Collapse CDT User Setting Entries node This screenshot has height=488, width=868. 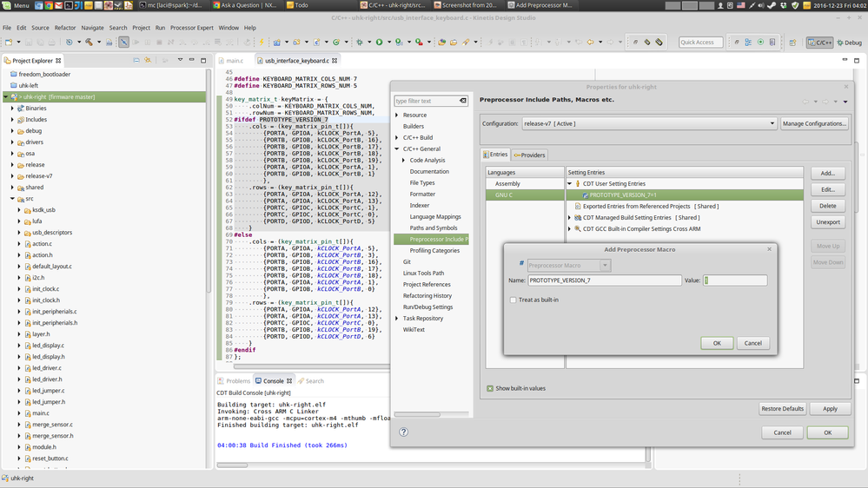(570, 184)
